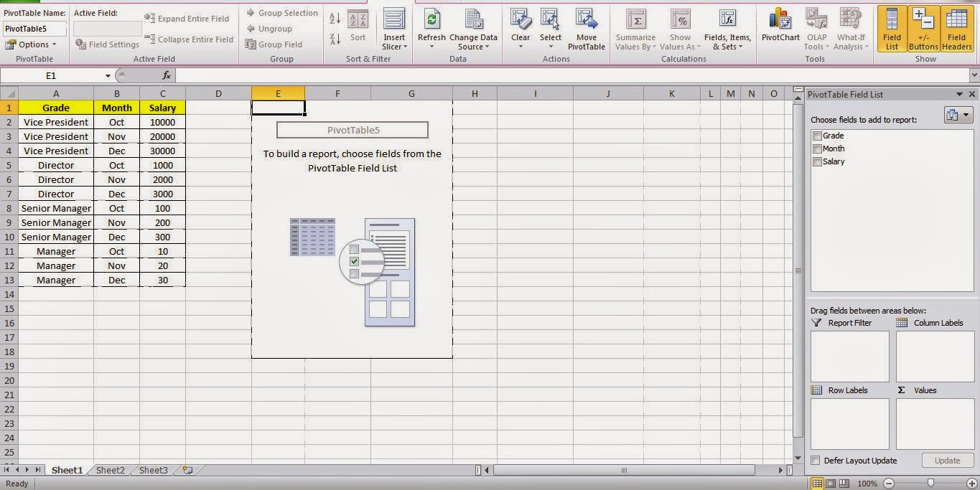Screen dimensions: 980x490
Task: Check the Month field checkbox
Action: point(817,149)
